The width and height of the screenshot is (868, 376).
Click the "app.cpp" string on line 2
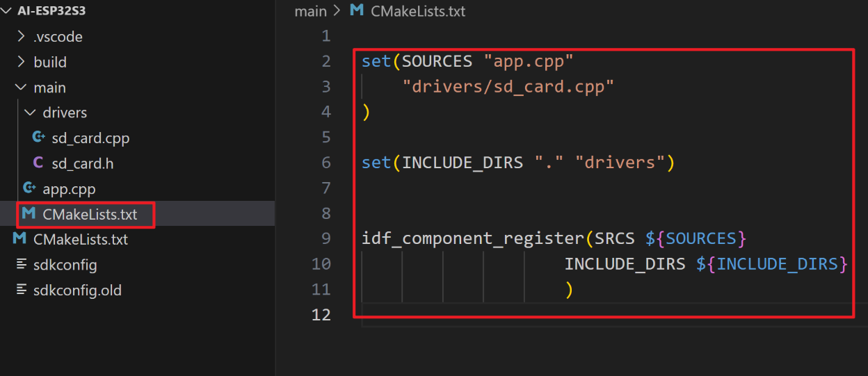pos(529,61)
